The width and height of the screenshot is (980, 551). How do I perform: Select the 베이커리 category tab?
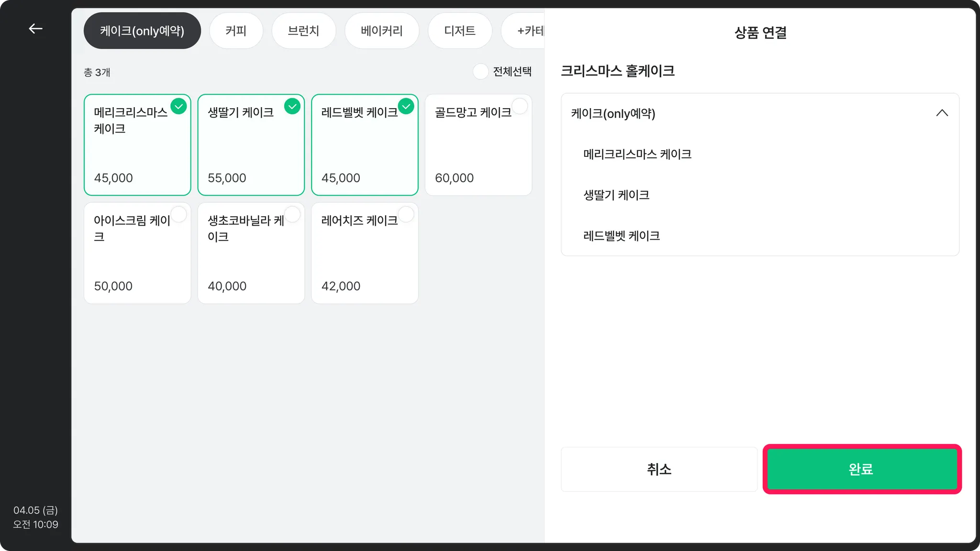pyautogui.click(x=381, y=31)
